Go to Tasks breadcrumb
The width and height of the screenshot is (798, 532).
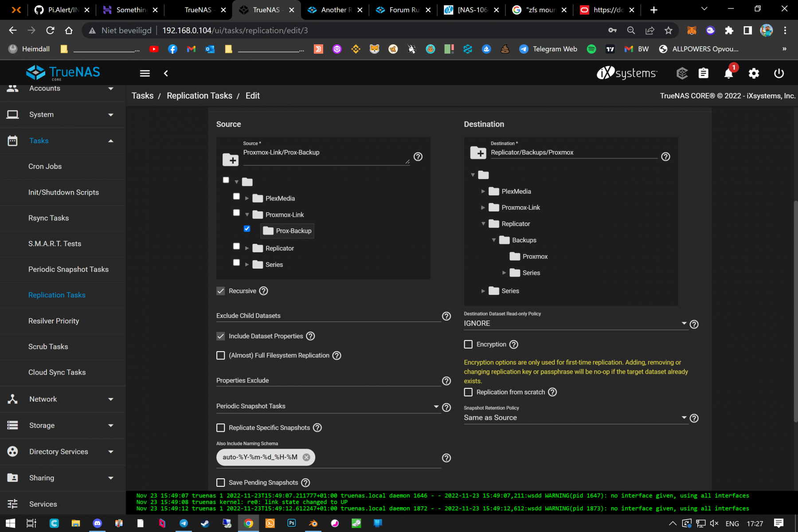tap(142, 96)
